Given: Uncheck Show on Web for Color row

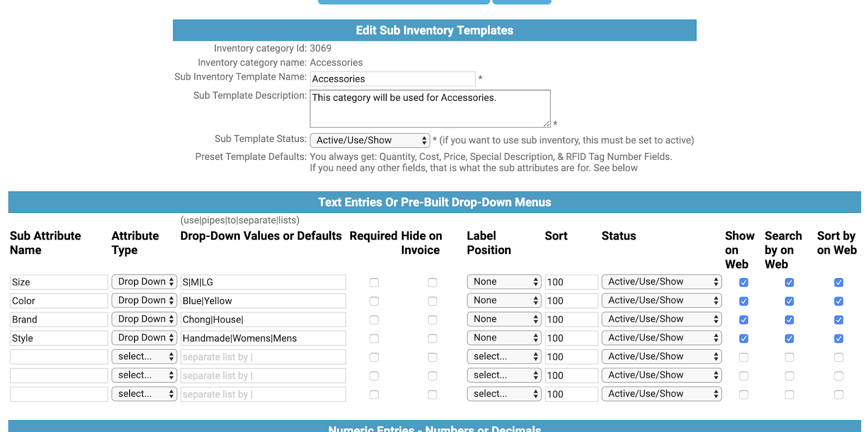Looking at the screenshot, I should (x=744, y=301).
